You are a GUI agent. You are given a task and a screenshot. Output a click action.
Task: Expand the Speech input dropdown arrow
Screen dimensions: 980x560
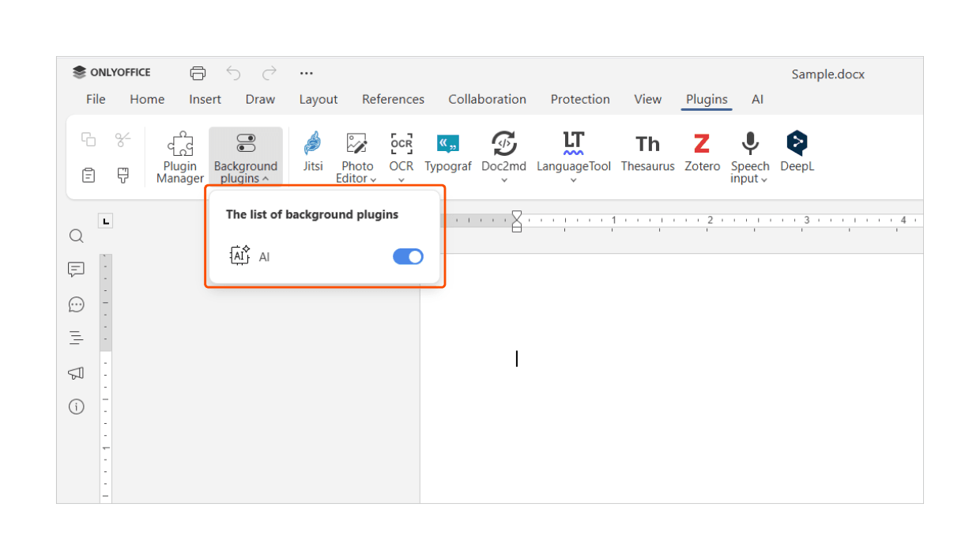[764, 180]
